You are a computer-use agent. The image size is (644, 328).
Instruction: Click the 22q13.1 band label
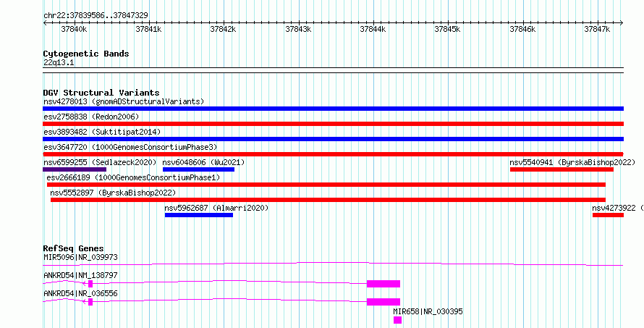coord(59,63)
